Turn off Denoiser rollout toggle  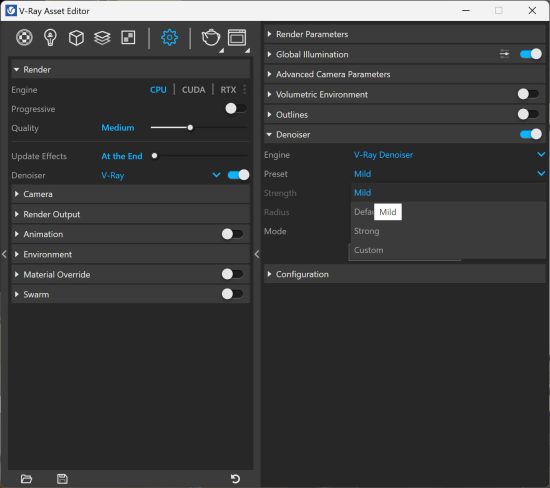(x=531, y=134)
